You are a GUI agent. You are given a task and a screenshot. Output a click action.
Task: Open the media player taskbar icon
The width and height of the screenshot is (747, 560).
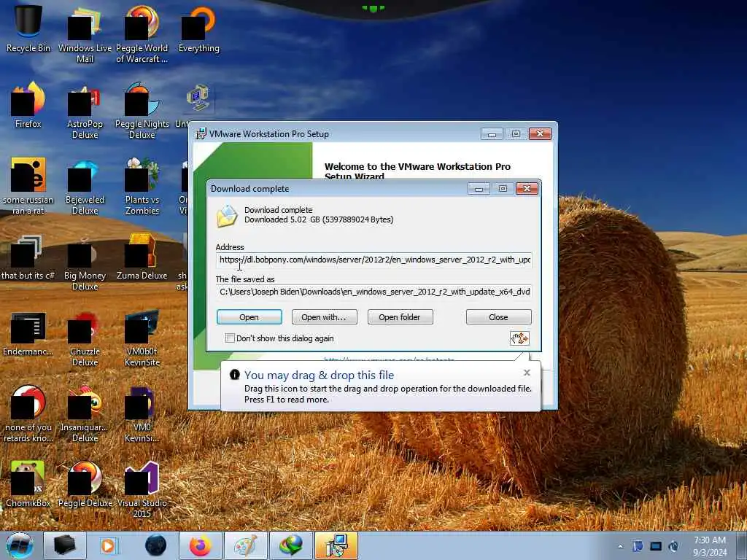(110, 545)
